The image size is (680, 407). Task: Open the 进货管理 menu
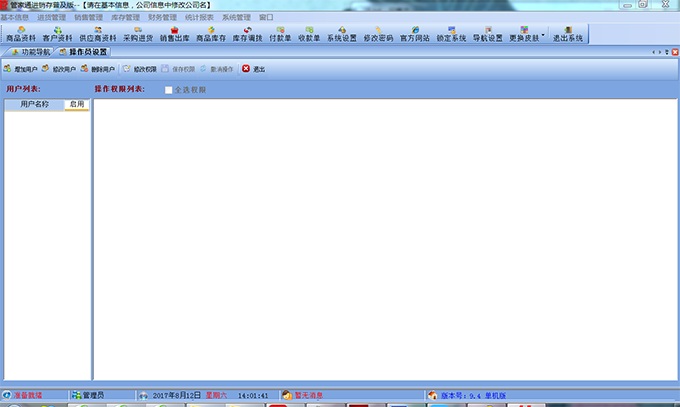51,17
